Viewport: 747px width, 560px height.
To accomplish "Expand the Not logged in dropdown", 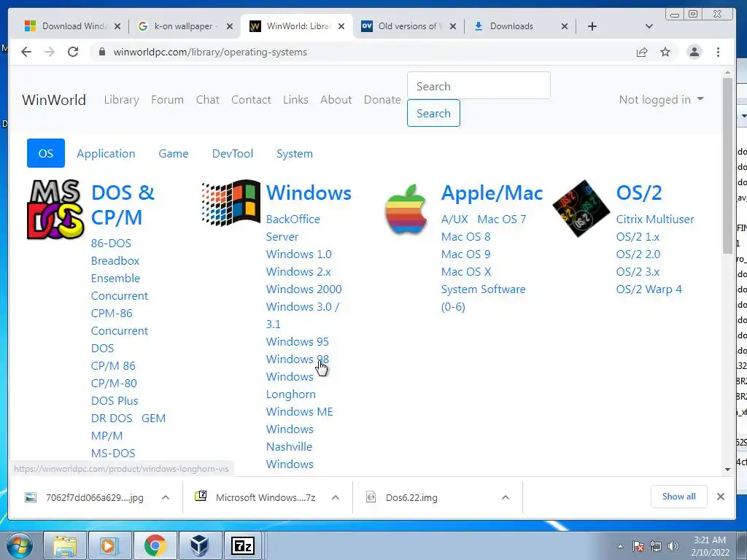I will (661, 99).
